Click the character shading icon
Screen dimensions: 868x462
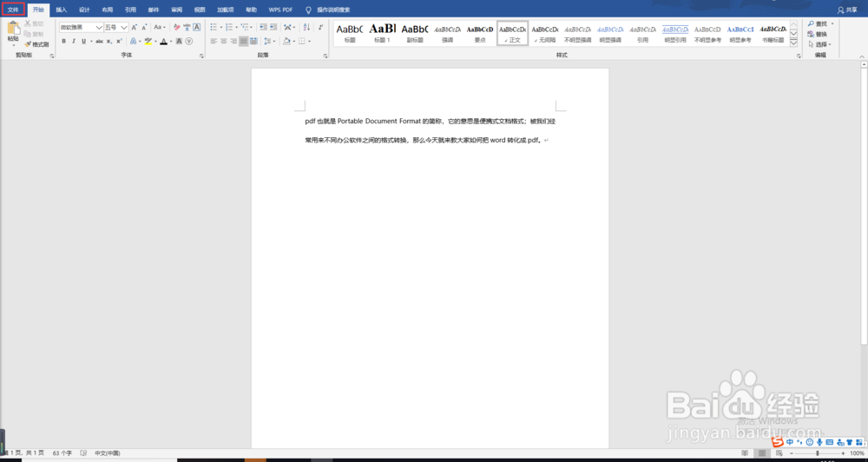coord(179,41)
